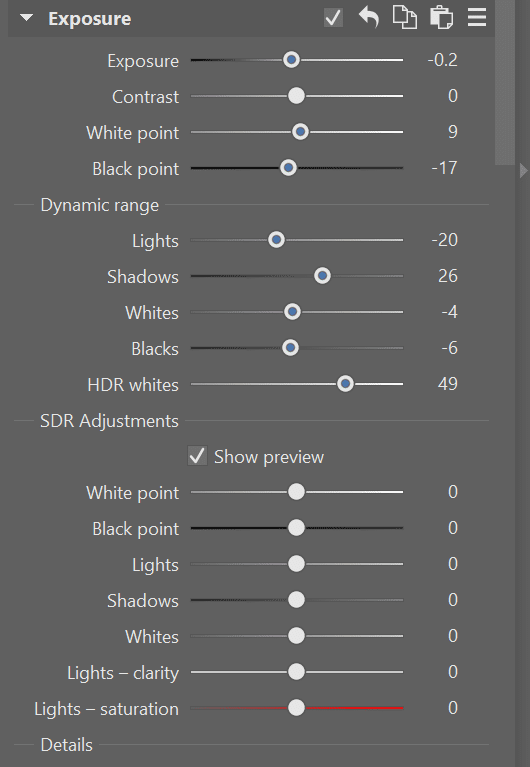Click the SDR White point slider handle

tap(296, 492)
